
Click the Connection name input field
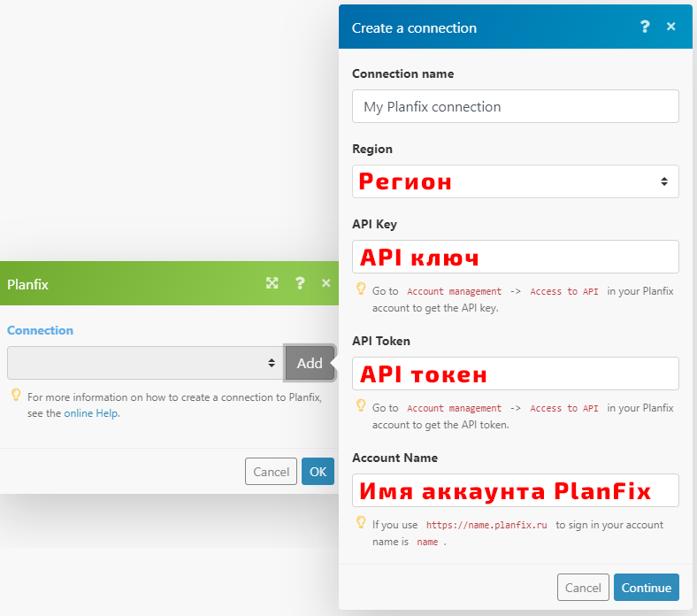pyautogui.click(x=515, y=106)
